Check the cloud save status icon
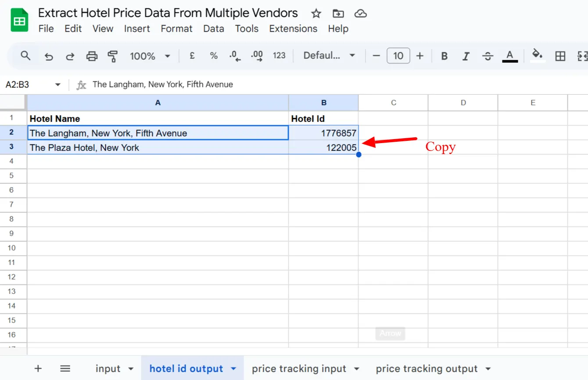Viewport: 588px width, 380px height. pyautogui.click(x=361, y=14)
